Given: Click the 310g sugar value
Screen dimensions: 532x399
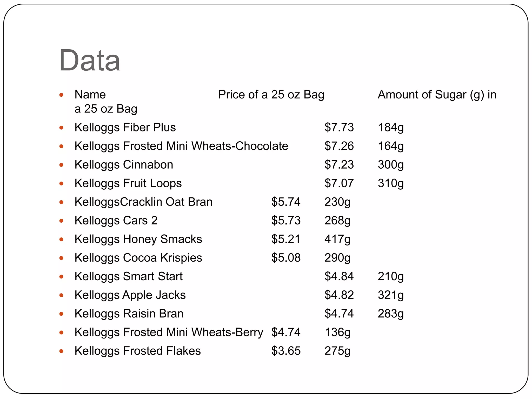Looking at the screenshot, I should click(x=391, y=183).
